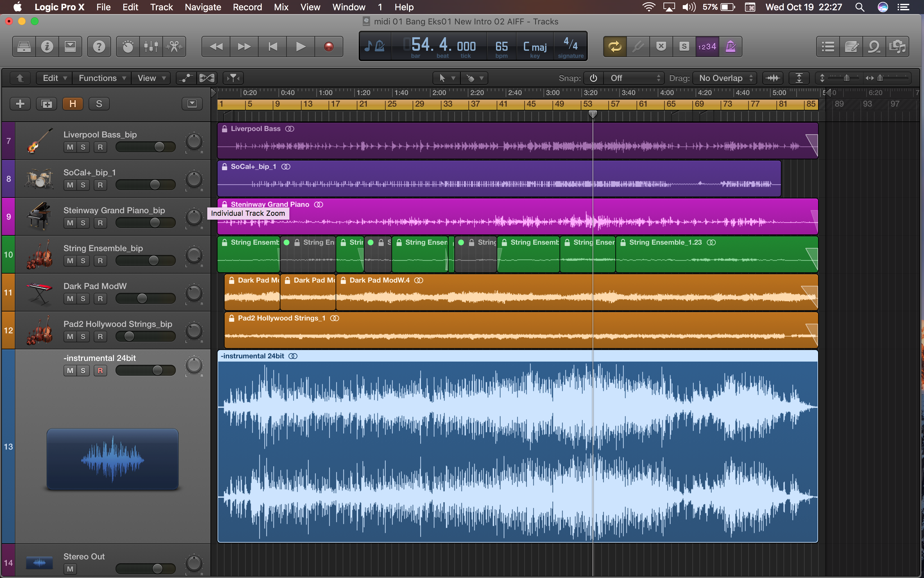Toggle the Hide tracks H button

[x=73, y=104]
